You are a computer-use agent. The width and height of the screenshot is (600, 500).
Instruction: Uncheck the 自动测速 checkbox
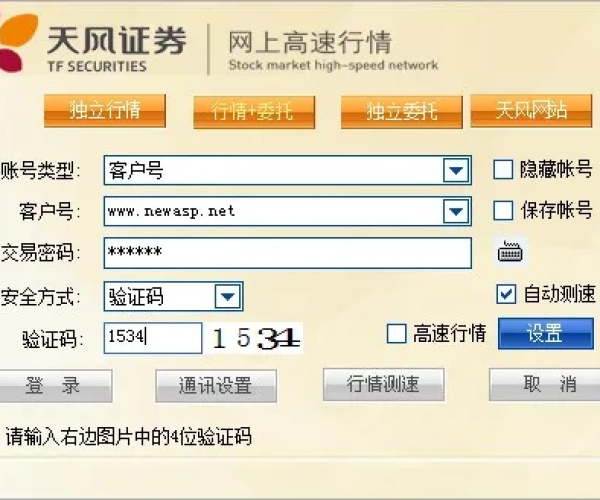click(x=506, y=294)
